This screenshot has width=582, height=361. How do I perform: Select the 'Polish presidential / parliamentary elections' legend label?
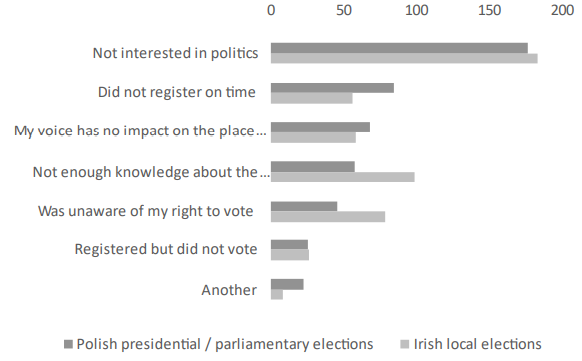click(225, 344)
